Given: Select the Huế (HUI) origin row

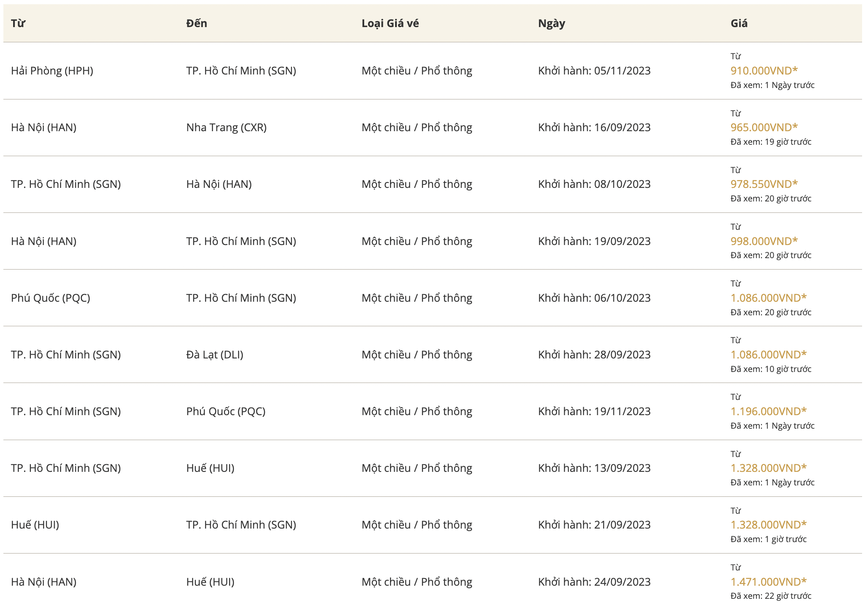Looking at the screenshot, I should point(35,525).
